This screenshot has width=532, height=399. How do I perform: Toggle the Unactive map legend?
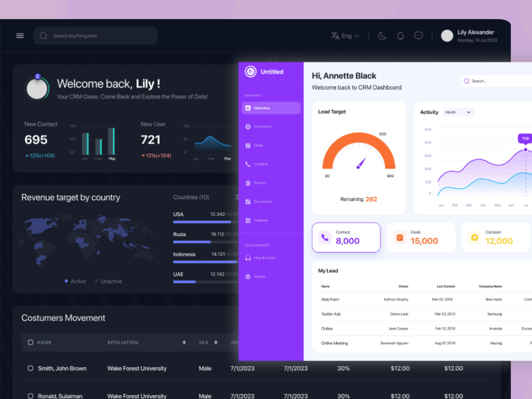pos(108,281)
